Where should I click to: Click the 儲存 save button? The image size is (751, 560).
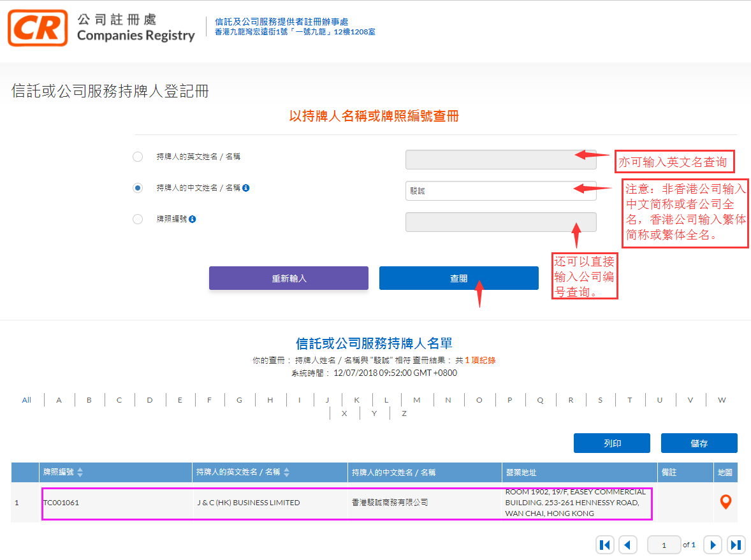coord(699,443)
